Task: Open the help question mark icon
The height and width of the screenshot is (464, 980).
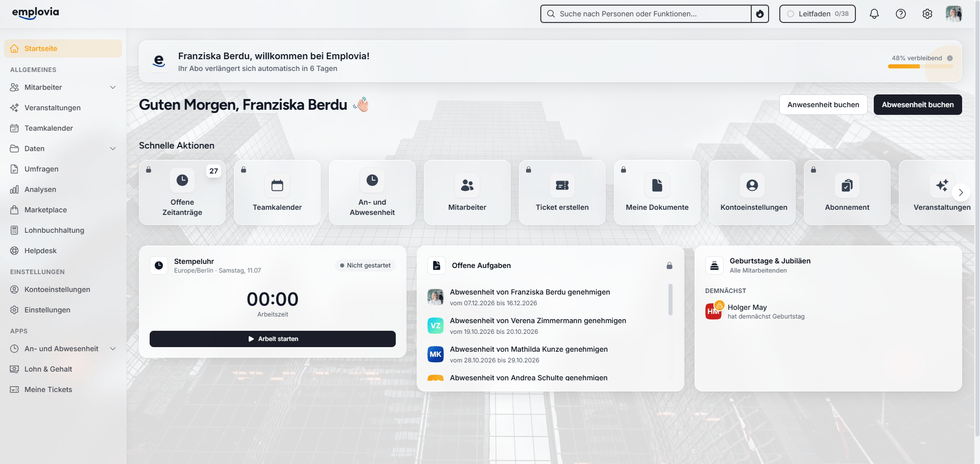Action: [900, 14]
